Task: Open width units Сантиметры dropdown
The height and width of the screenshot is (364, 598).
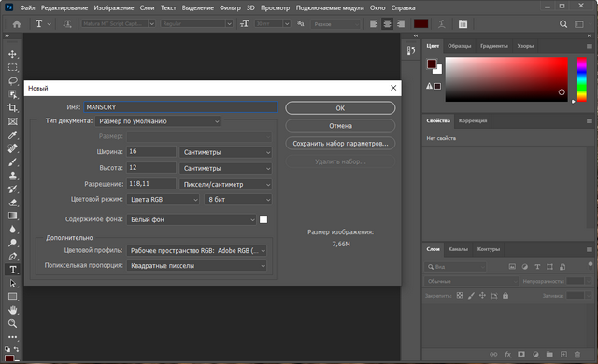Action: tap(225, 152)
